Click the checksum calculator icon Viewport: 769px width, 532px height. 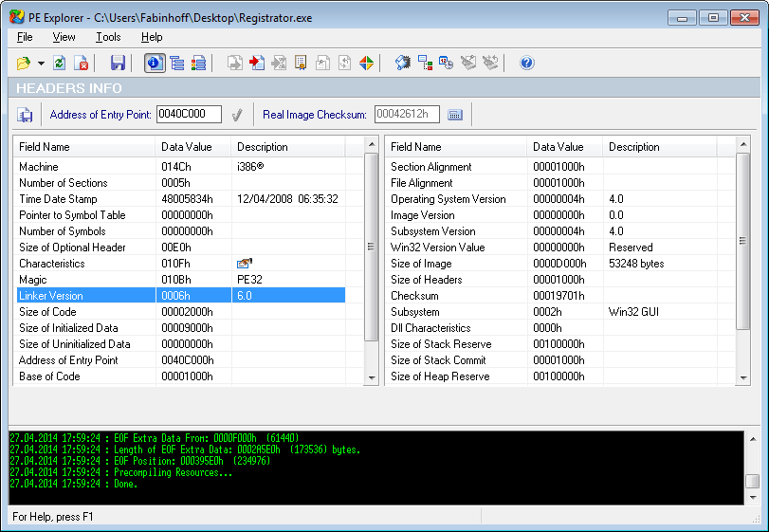point(455,115)
